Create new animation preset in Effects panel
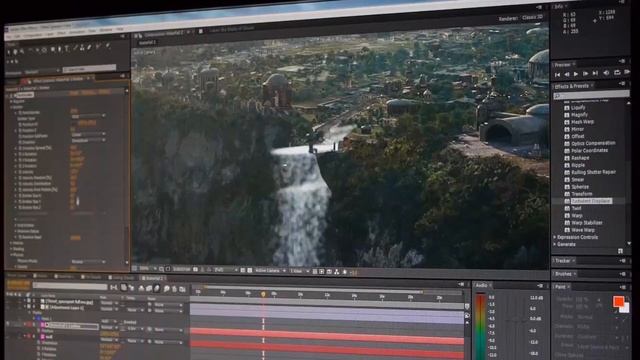 pos(620,251)
